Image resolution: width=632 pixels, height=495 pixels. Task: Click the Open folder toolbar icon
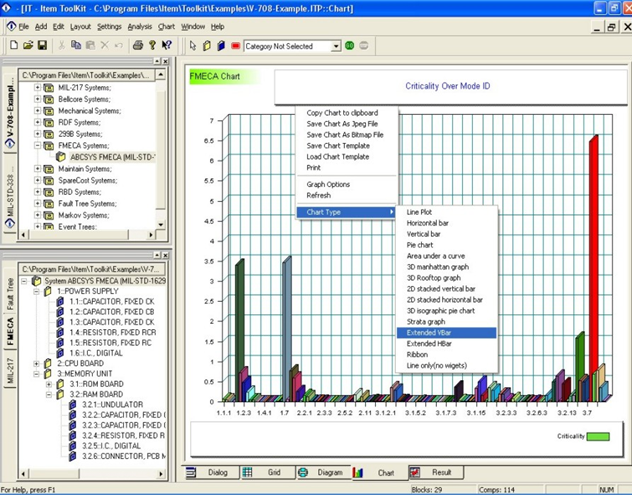pos(28,46)
